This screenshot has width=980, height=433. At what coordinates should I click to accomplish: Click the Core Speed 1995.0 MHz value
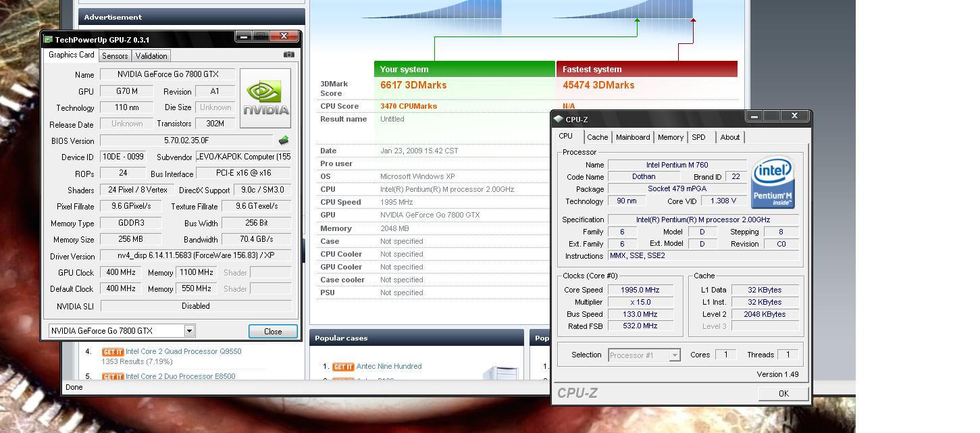pos(640,290)
